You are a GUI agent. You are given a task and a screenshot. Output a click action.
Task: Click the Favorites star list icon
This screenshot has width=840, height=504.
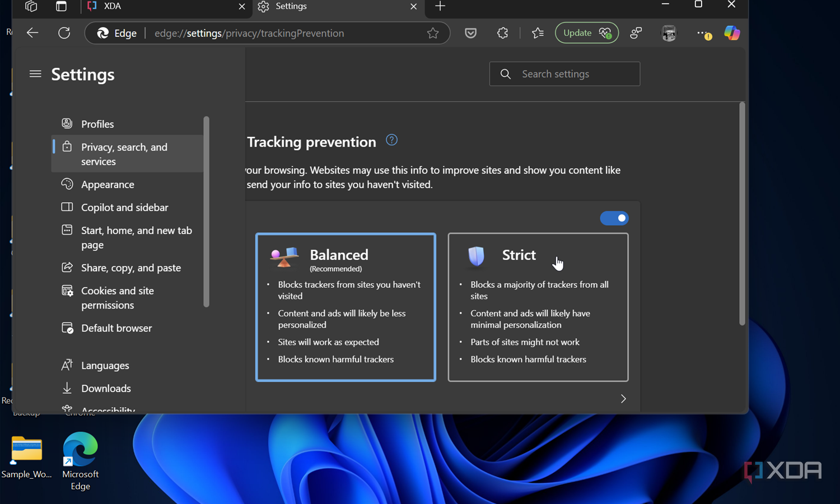pos(538,33)
